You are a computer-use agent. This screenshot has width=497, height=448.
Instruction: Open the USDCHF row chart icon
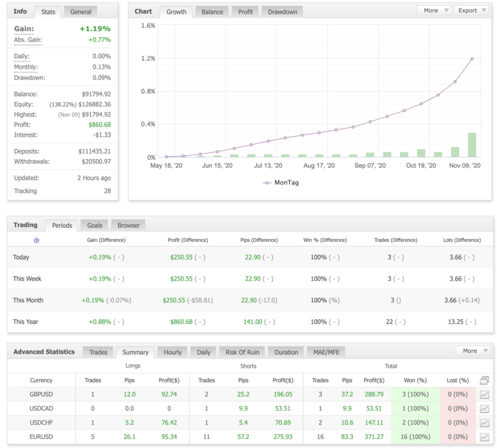click(x=484, y=423)
